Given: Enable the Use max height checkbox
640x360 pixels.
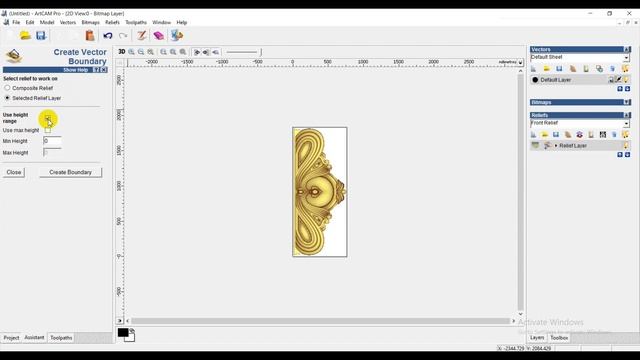Looking at the screenshot, I should click(48, 130).
